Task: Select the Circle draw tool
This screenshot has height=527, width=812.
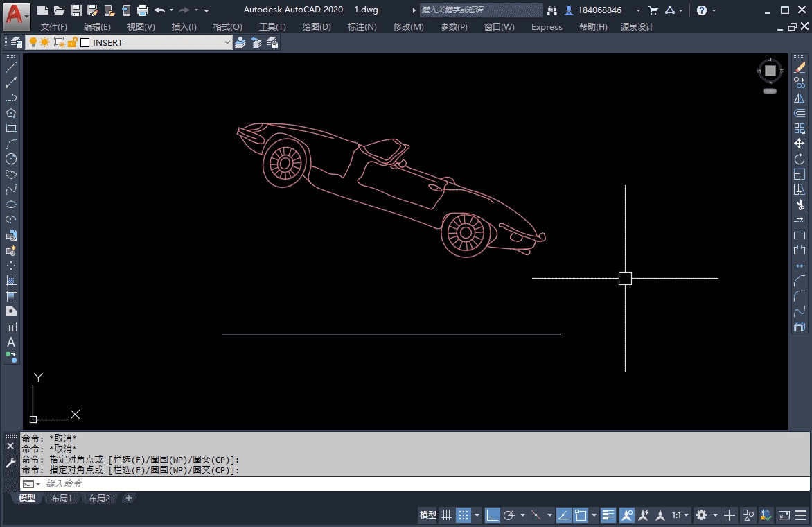Action: point(11,159)
